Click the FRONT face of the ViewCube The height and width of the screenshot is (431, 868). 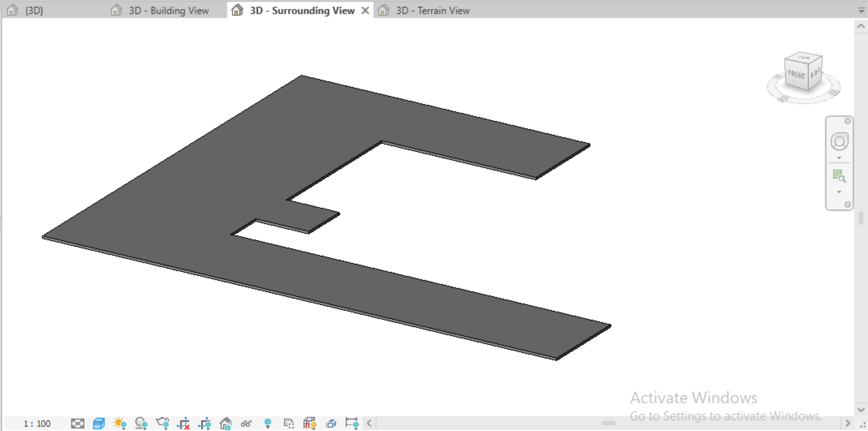coord(796,74)
